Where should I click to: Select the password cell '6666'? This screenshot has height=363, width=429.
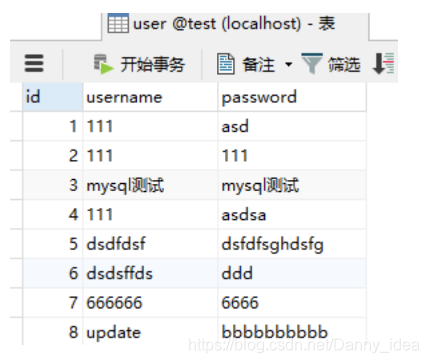click(x=292, y=303)
